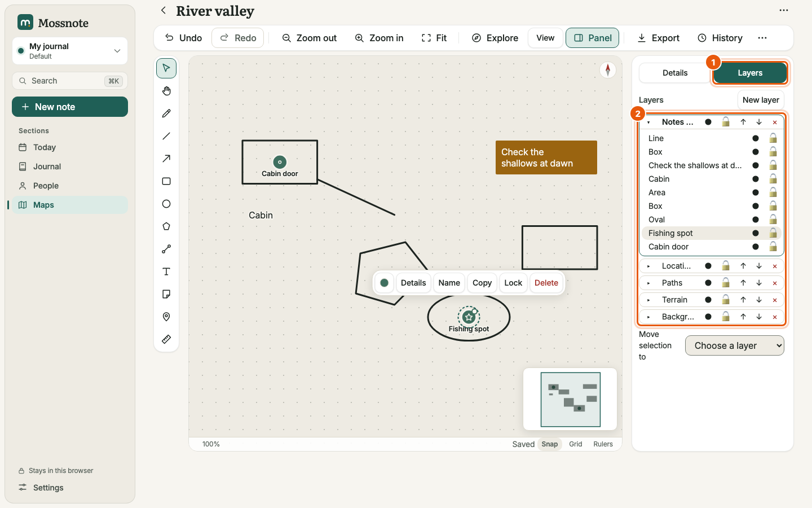Select the rectangle shape tool
812x508 pixels.
[166, 181]
